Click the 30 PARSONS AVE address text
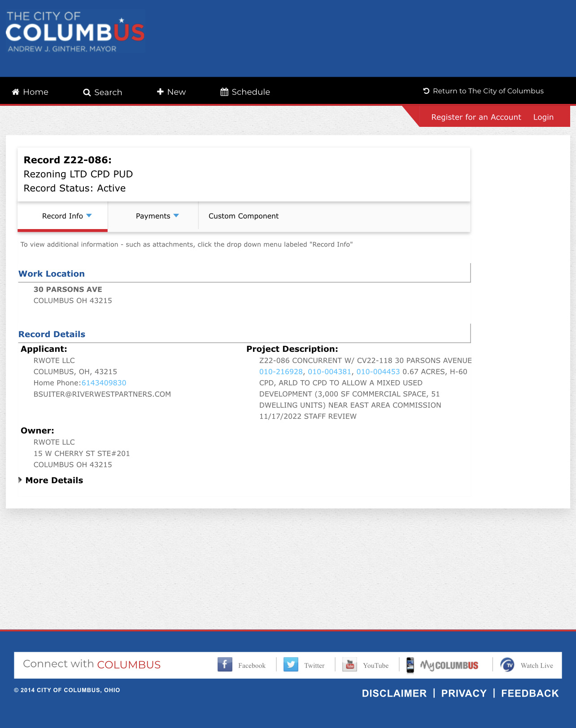 click(68, 290)
